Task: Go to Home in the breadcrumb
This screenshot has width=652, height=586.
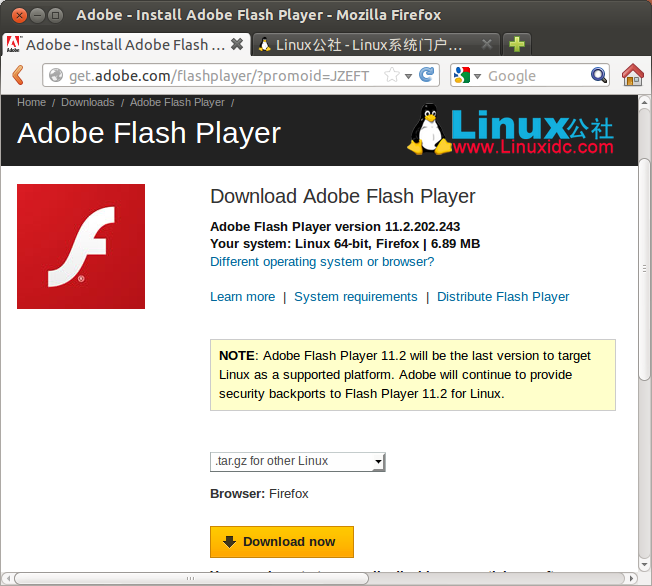Action: [x=32, y=102]
